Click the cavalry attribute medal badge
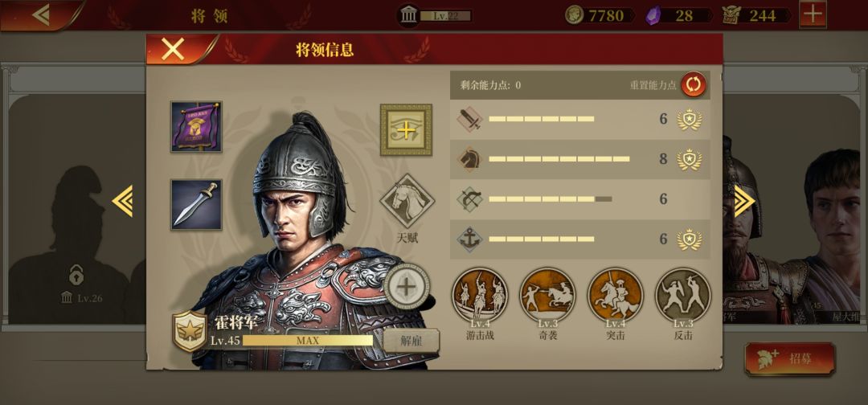The width and height of the screenshot is (868, 405). 690,159
